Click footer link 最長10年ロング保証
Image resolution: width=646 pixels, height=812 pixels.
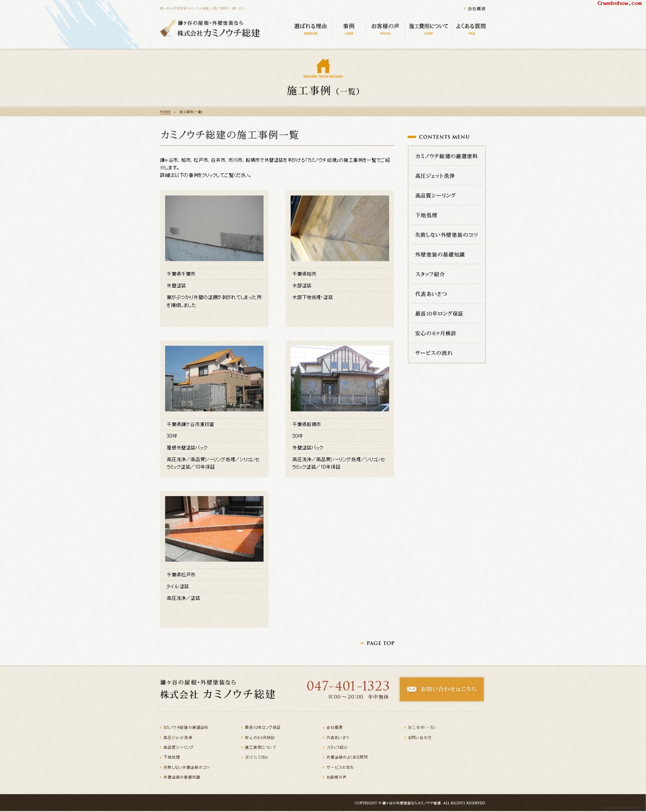pyautogui.click(x=262, y=728)
